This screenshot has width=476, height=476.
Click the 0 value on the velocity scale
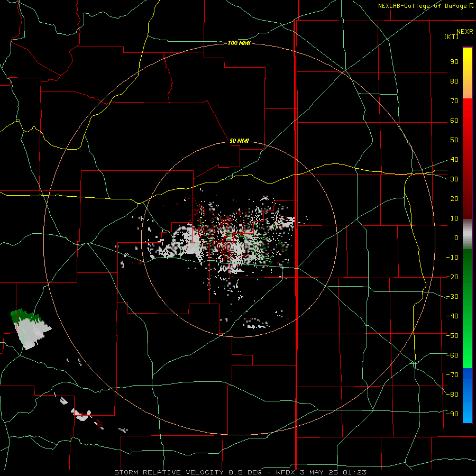(456, 237)
